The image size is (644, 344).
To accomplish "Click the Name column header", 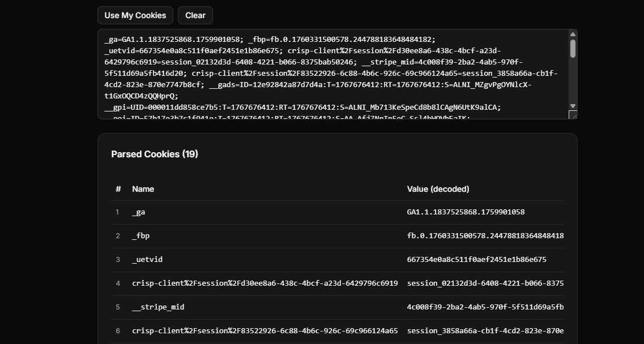I will (143, 188).
